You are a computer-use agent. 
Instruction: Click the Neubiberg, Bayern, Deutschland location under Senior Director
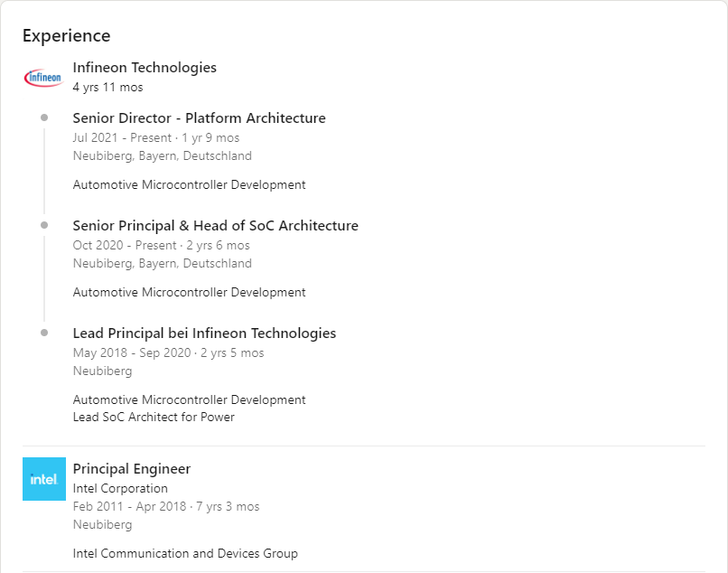pyautogui.click(x=162, y=156)
